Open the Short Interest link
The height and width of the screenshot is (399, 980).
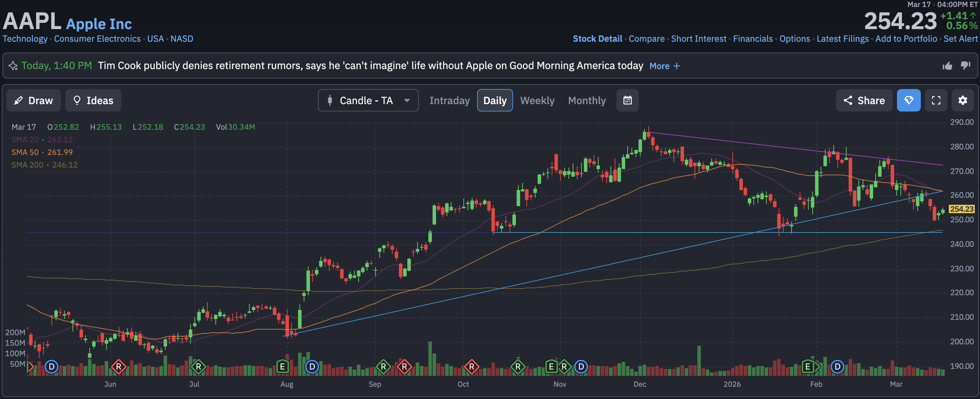[698, 39]
